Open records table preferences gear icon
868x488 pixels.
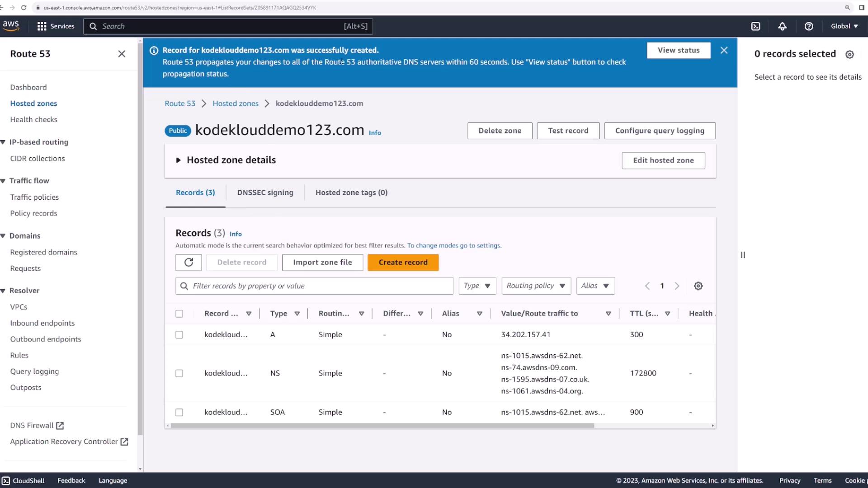698,286
